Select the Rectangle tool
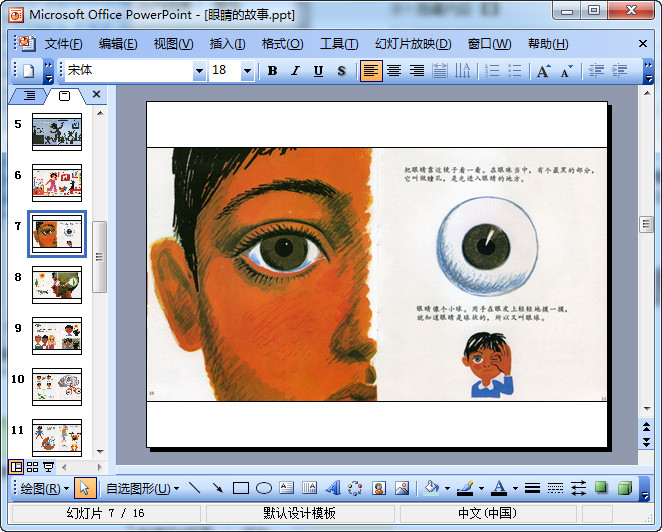 (x=241, y=489)
